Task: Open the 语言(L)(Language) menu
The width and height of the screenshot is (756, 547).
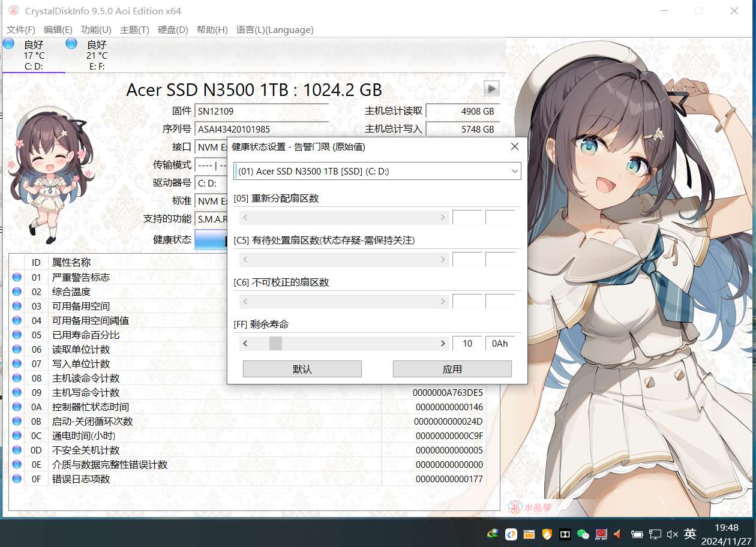Action: (275, 29)
